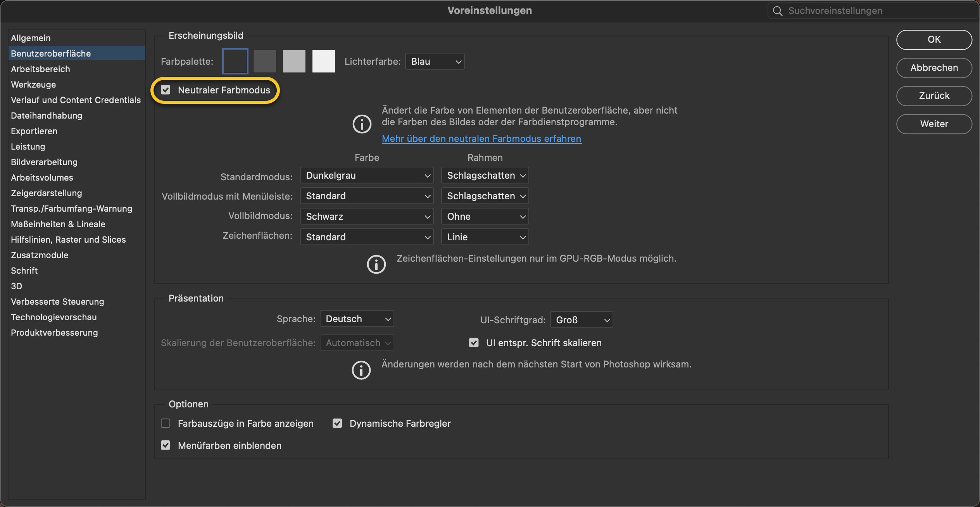The image size is (980, 507).
Task: Open the Leistung preferences category
Action: point(28,147)
